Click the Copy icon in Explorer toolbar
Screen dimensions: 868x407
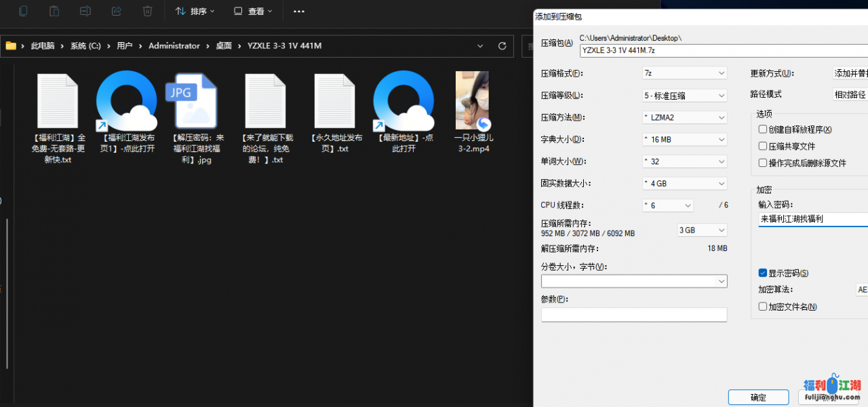coord(24,11)
